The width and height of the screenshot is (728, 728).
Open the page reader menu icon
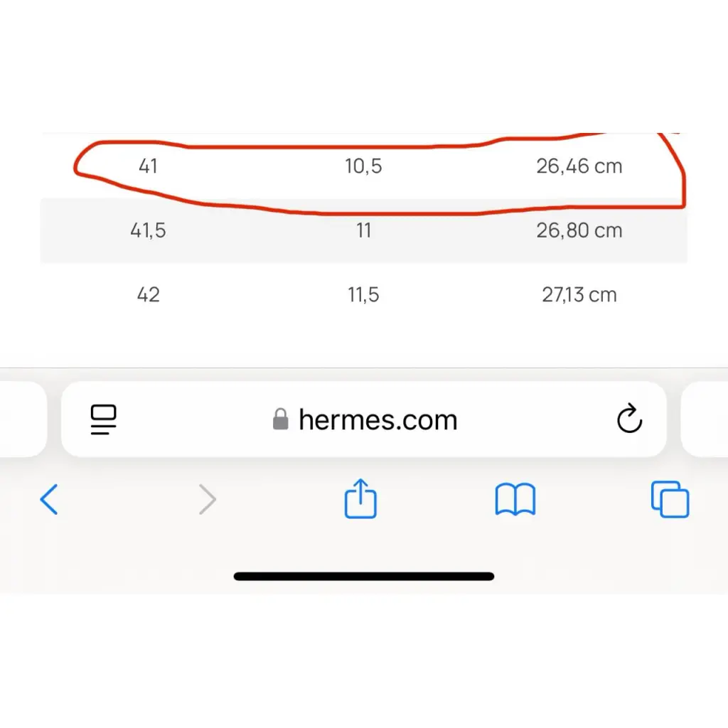pos(104,419)
